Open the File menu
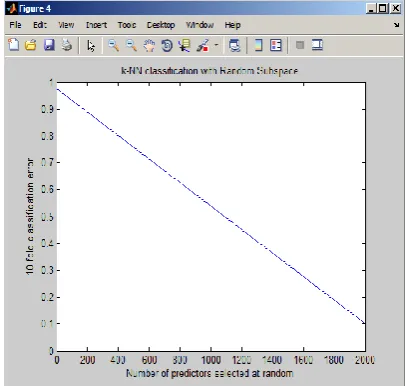Screen dimensions: 405x386 tap(15, 25)
